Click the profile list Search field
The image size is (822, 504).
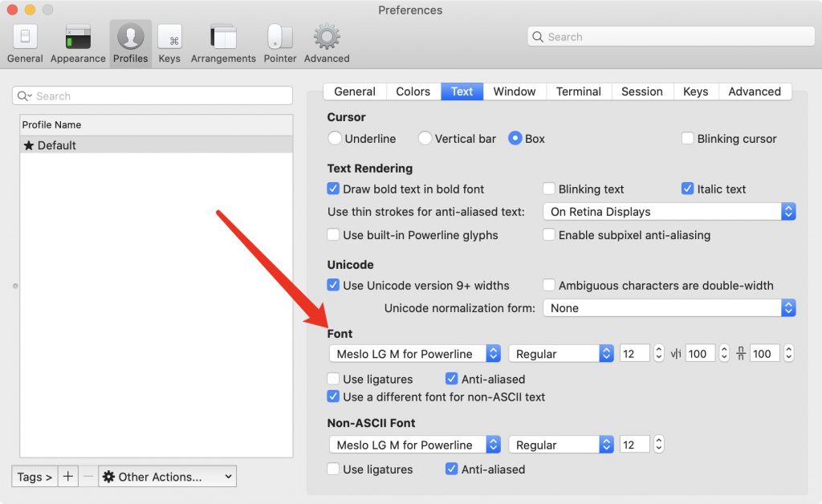click(x=152, y=96)
